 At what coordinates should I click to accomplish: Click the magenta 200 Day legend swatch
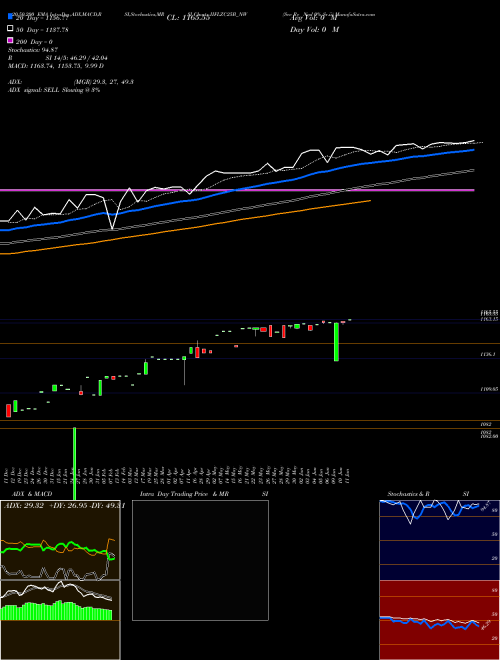coord(10,40)
